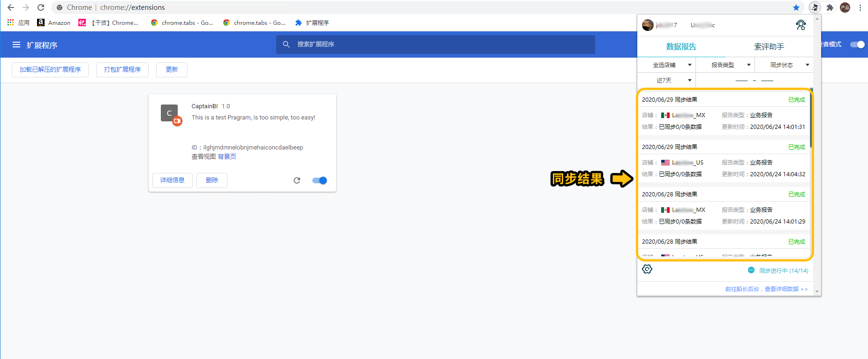Click 打包扩展程序 button
Viewport: 868px width, 359px height.
[x=122, y=70]
